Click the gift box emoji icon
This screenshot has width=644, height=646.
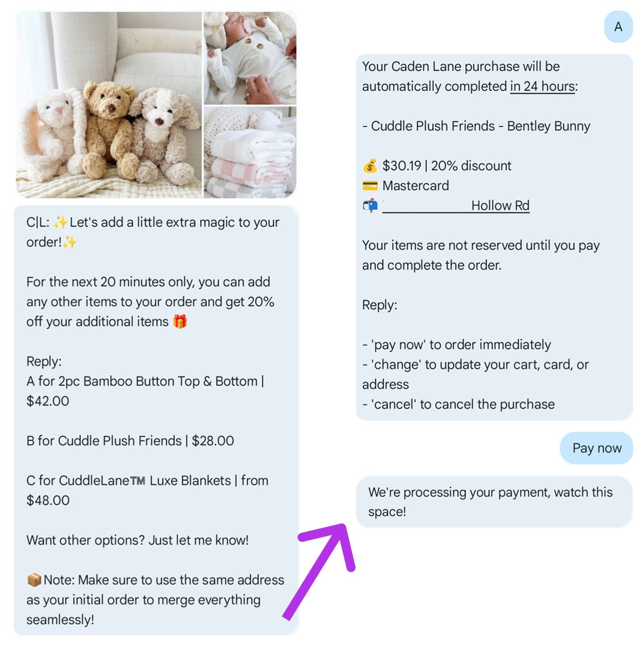180,322
